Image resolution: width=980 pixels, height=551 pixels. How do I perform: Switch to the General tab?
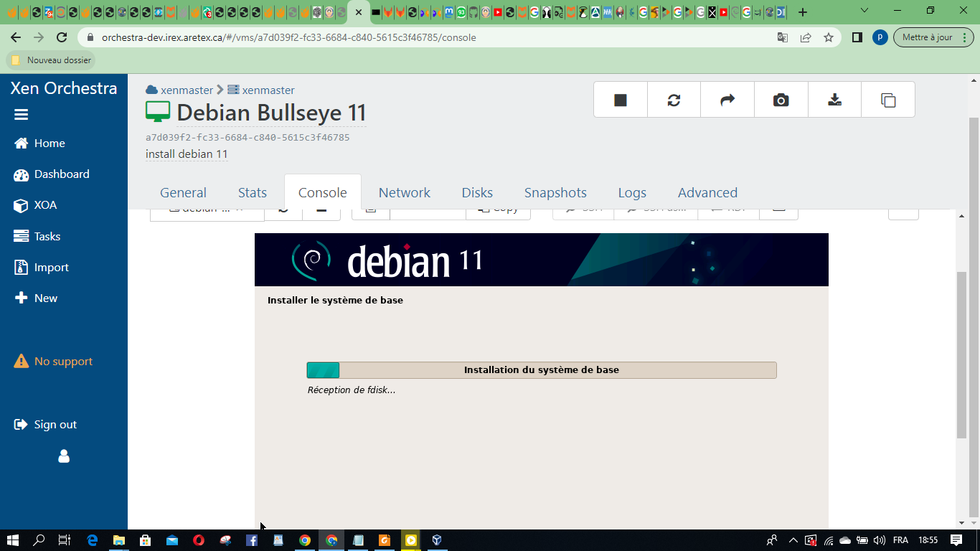183,192
